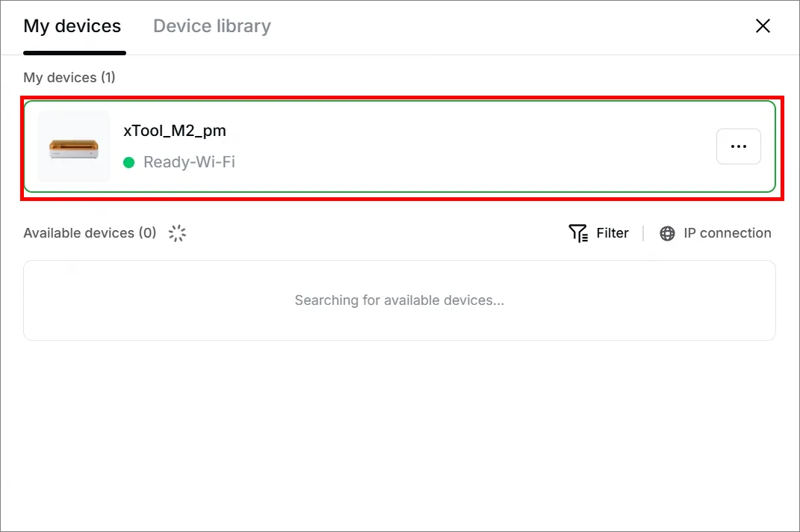
Task: Click the loading spinner beside Available devices
Action: 177,233
